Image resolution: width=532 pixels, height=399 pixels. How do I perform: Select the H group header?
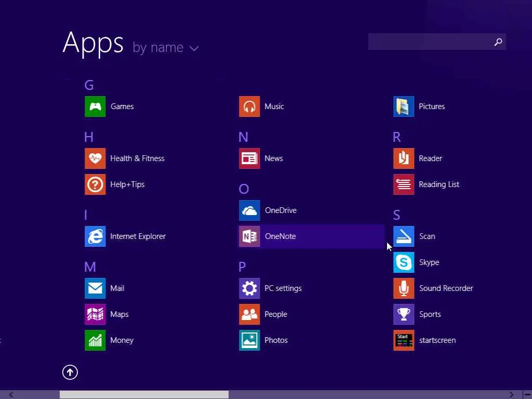click(88, 137)
